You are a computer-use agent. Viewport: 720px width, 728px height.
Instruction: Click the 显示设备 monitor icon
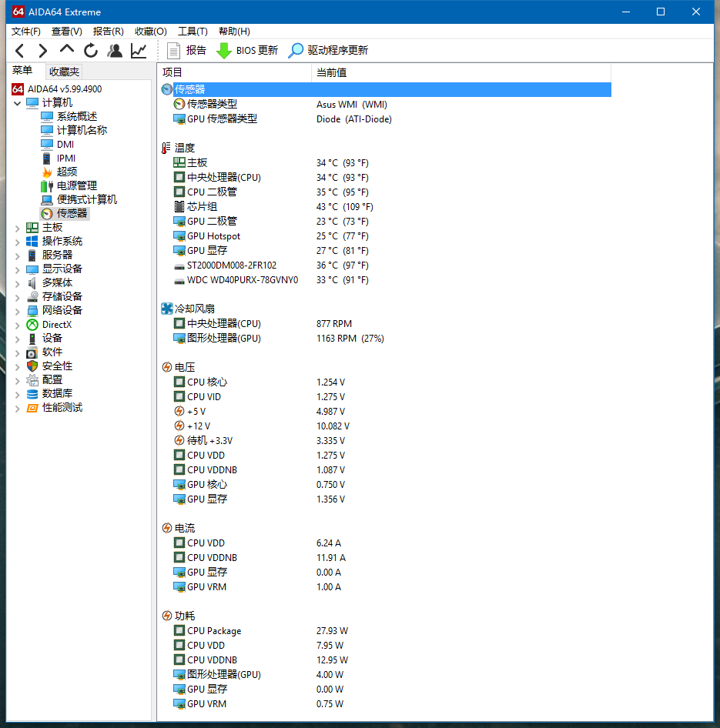pos(32,269)
